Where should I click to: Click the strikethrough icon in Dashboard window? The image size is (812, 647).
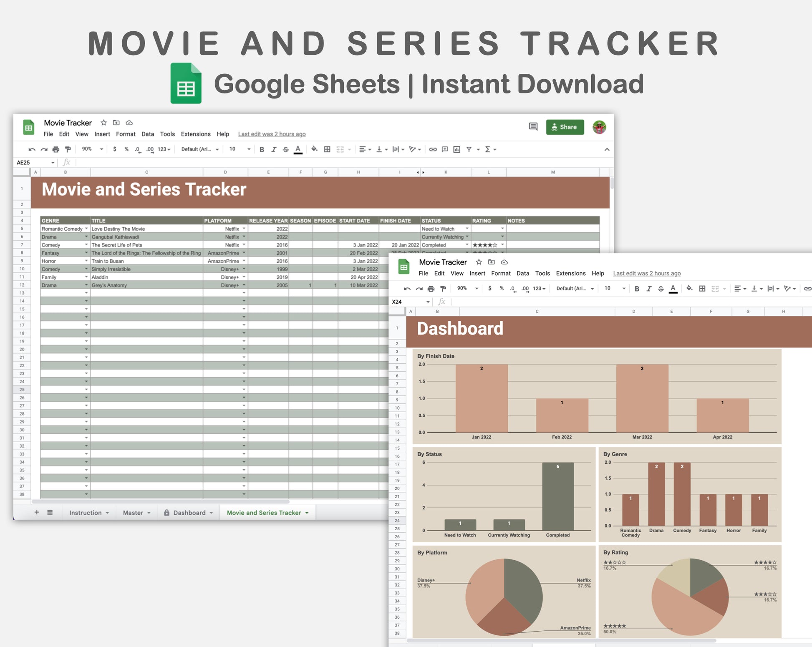661,289
